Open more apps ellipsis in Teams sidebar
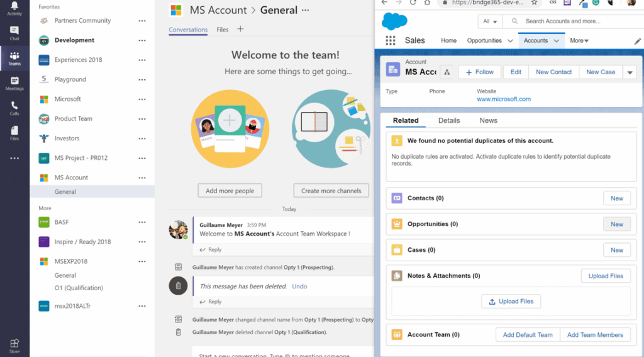Screen dimensions: 644x357 click(x=14, y=158)
